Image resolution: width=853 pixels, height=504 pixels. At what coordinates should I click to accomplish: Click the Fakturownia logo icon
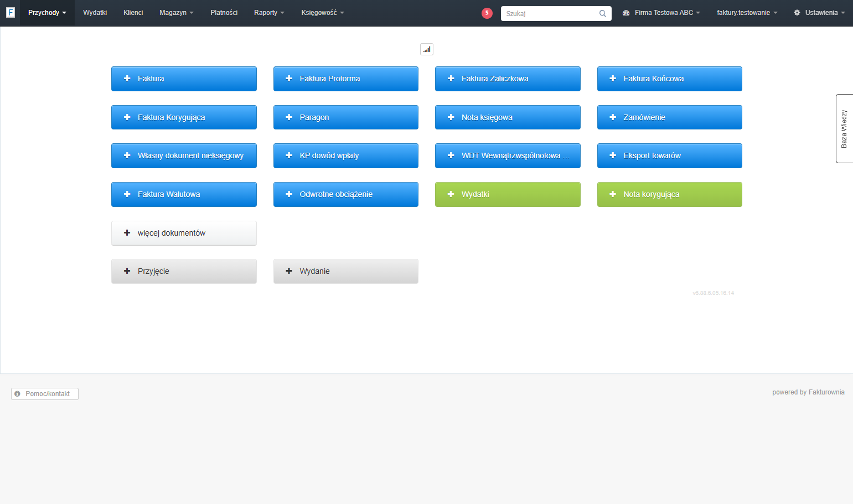pyautogui.click(x=11, y=12)
